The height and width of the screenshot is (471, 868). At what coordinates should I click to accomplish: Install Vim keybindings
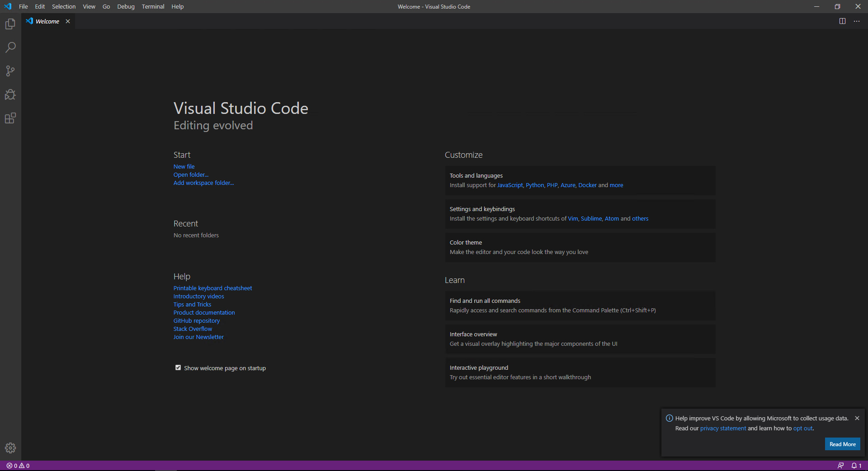click(573, 218)
